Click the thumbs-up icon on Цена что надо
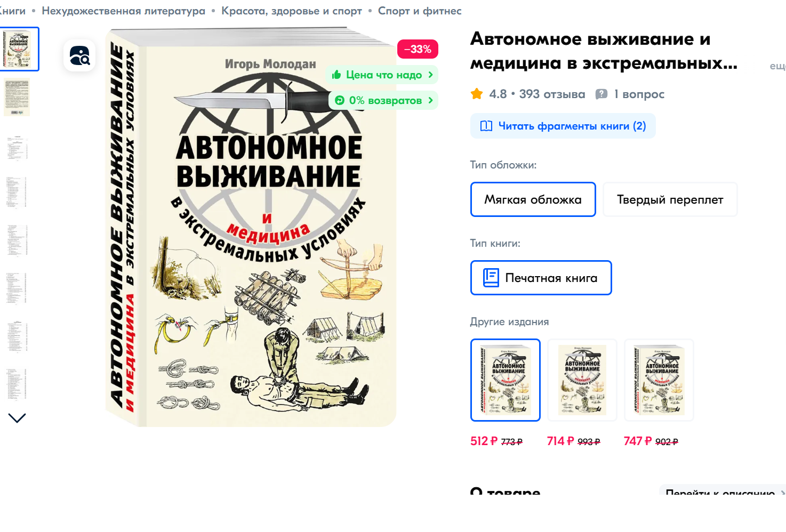 coord(336,75)
